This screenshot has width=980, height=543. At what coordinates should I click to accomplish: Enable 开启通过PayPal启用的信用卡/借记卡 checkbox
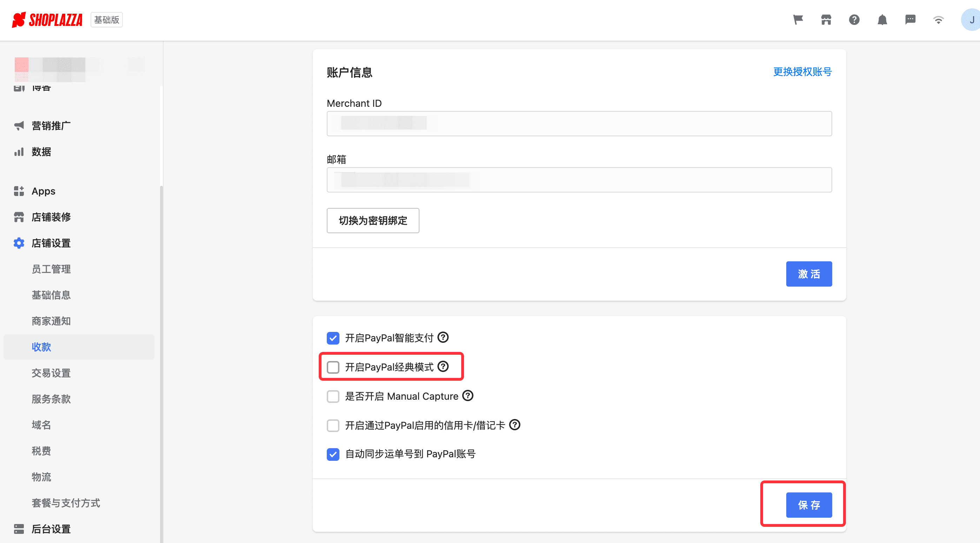coord(333,425)
